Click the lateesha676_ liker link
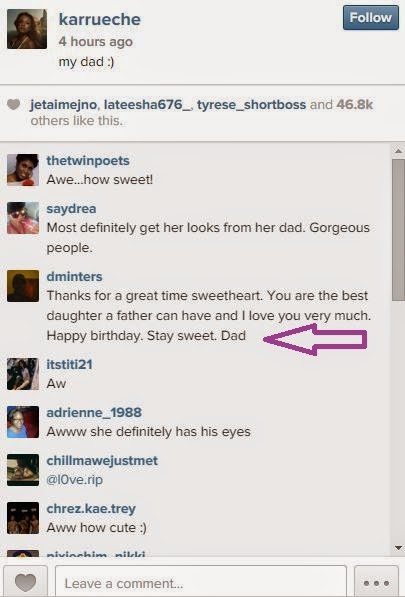Image resolution: width=405 pixels, height=597 pixels. pos(147,105)
